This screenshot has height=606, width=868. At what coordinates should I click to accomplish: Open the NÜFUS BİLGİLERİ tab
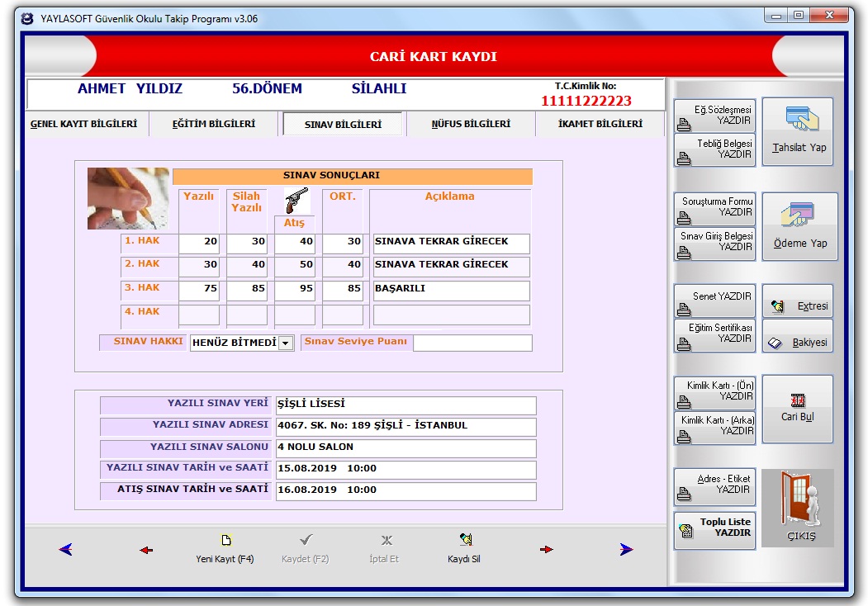point(471,124)
